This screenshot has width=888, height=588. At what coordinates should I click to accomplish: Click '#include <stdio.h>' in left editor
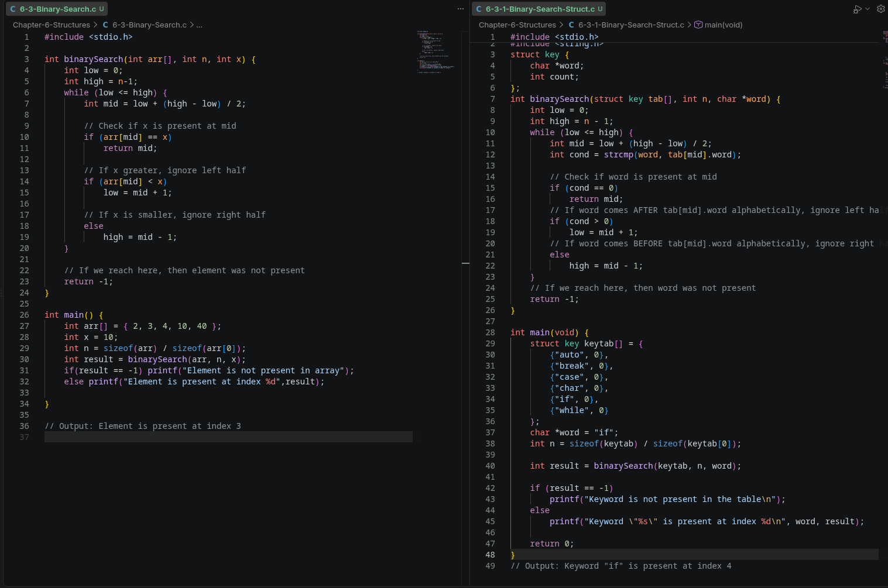coord(88,37)
